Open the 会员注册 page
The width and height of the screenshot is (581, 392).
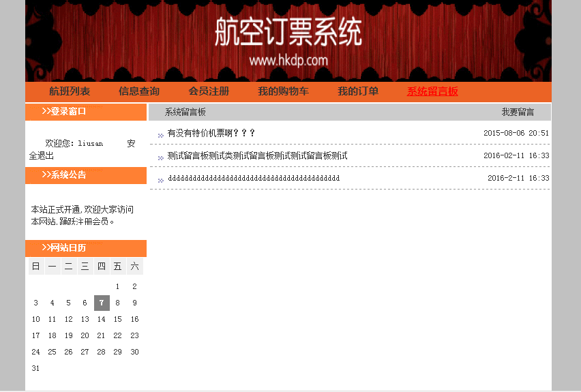(209, 91)
